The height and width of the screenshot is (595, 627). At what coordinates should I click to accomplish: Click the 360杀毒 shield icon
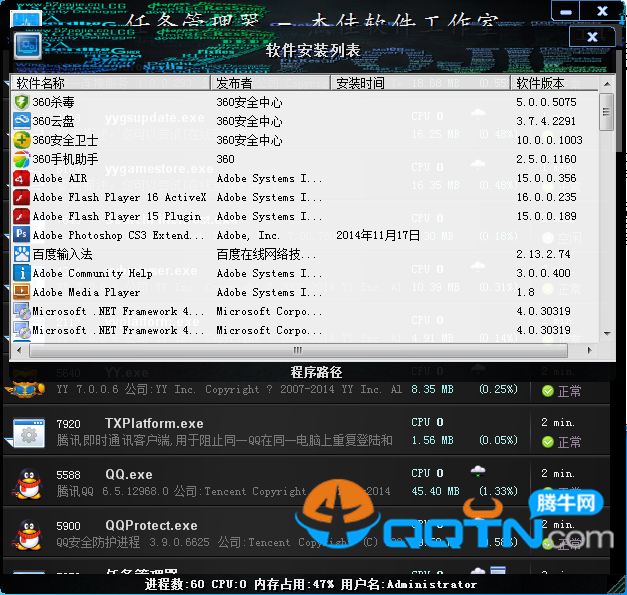pyautogui.click(x=22, y=102)
